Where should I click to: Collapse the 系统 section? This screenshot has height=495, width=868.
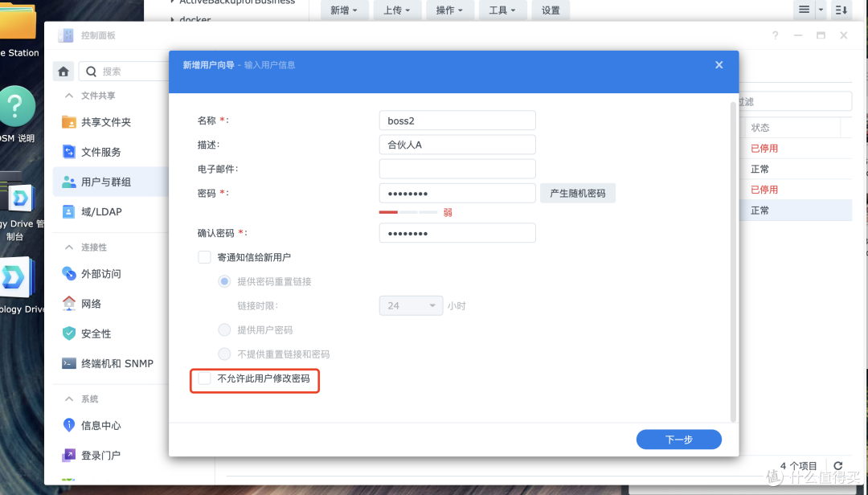(x=68, y=399)
